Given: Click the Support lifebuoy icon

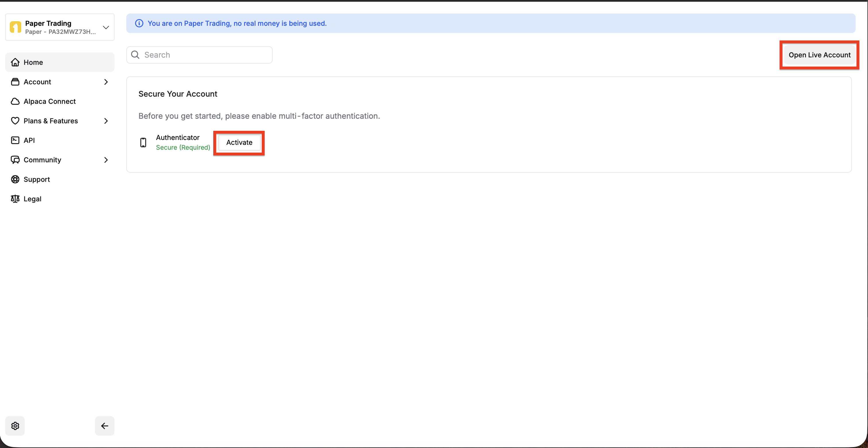Looking at the screenshot, I should tap(15, 180).
